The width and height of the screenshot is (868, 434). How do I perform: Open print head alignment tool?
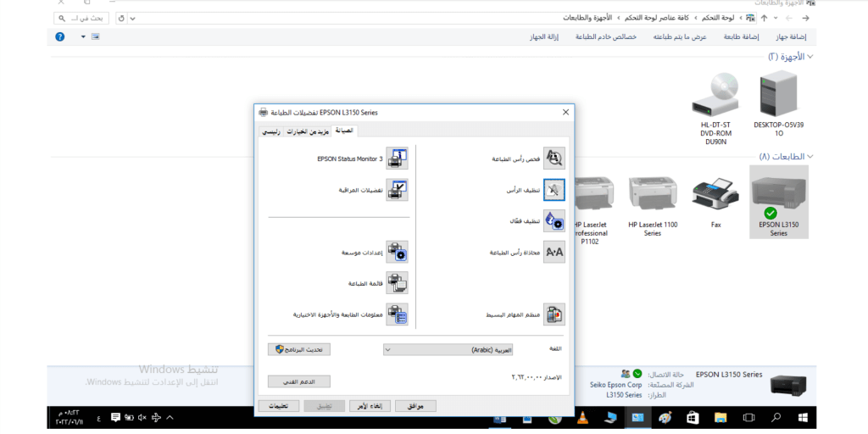coord(554,252)
